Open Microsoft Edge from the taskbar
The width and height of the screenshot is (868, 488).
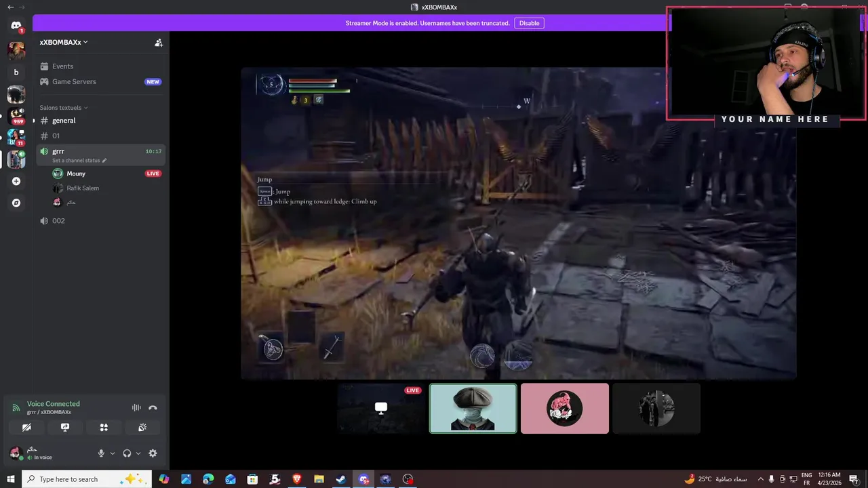click(208, 479)
